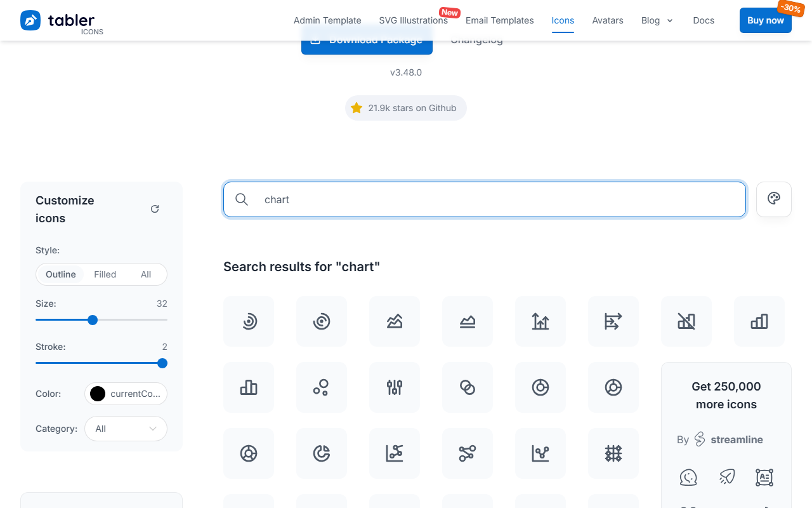This screenshot has height=508, width=812.
Task: Open the Admin Template page
Action: (327, 20)
